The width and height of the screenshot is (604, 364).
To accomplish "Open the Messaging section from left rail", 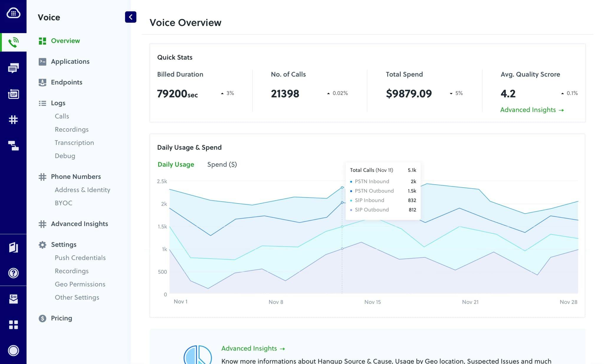I will [x=13, y=68].
